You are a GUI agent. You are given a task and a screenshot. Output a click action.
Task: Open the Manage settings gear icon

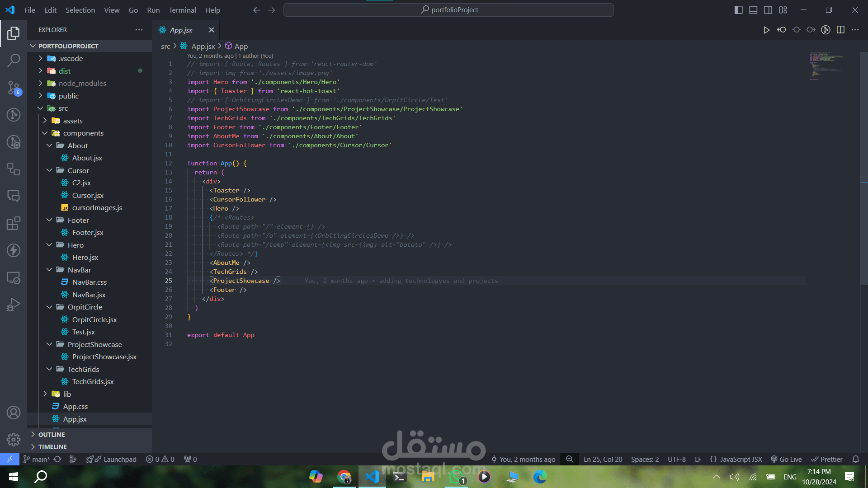(x=14, y=439)
